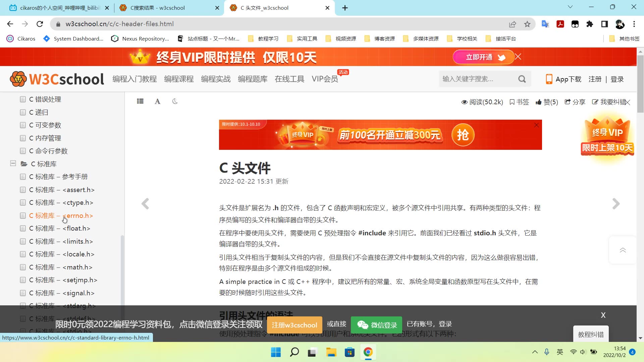Open C 命令行参数 chapter
The height and width of the screenshot is (362, 644).
tap(48, 151)
